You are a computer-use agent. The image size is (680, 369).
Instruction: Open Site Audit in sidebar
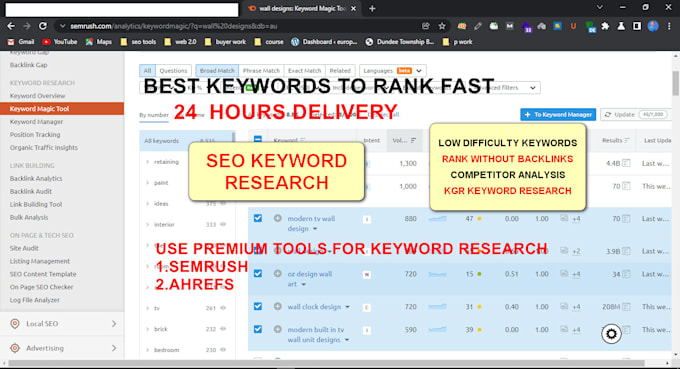24,248
